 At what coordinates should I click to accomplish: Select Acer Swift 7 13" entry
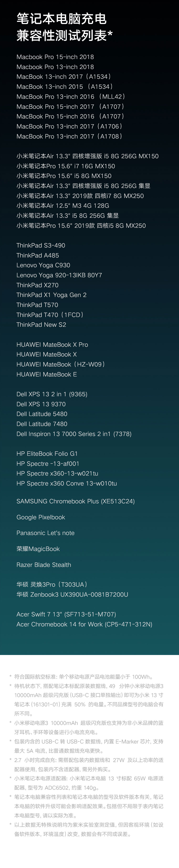point(40,614)
